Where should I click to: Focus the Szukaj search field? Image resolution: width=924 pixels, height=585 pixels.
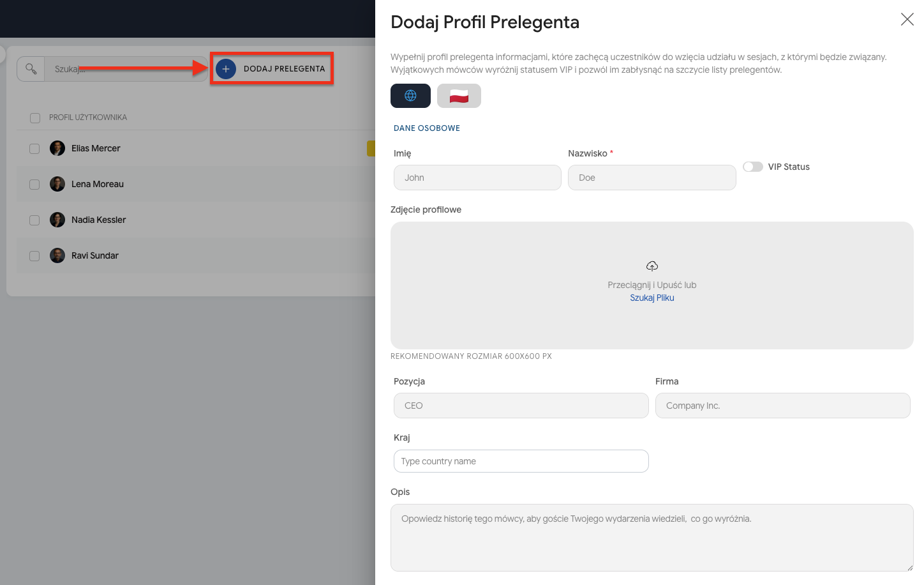pos(126,69)
